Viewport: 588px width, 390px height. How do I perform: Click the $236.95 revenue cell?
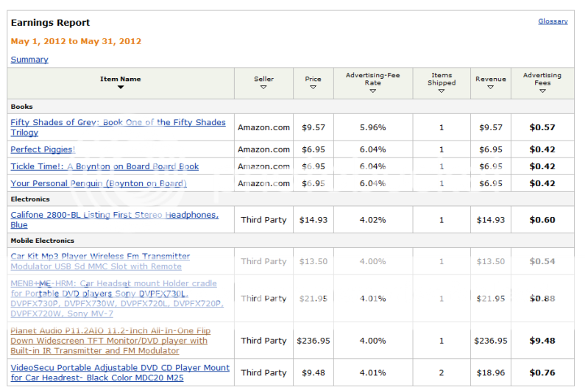(x=491, y=341)
